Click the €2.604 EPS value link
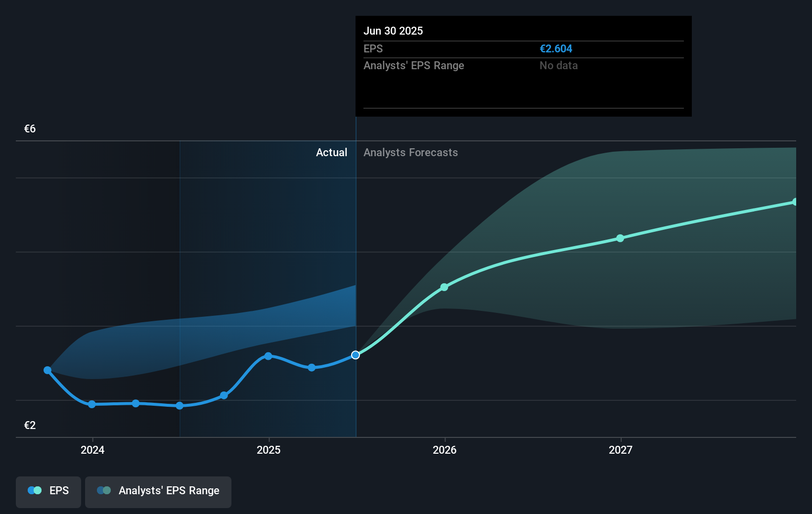812x514 pixels. [556, 48]
